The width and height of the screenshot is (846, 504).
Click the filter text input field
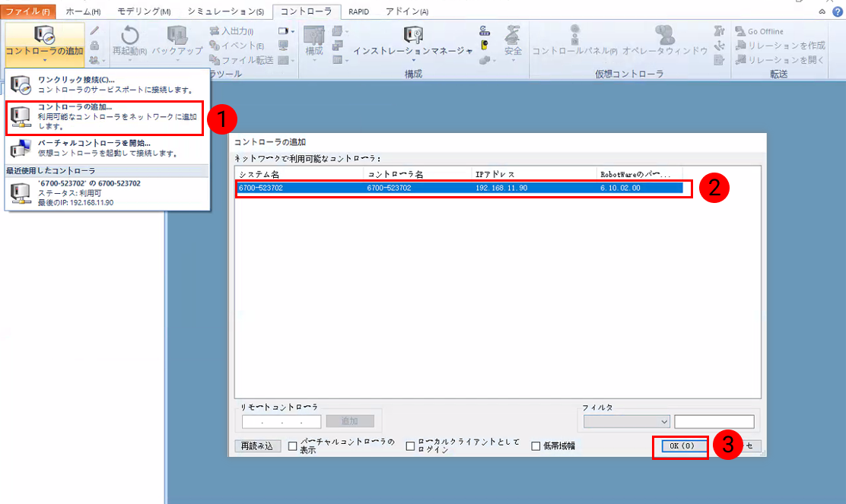tap(714, 422)
